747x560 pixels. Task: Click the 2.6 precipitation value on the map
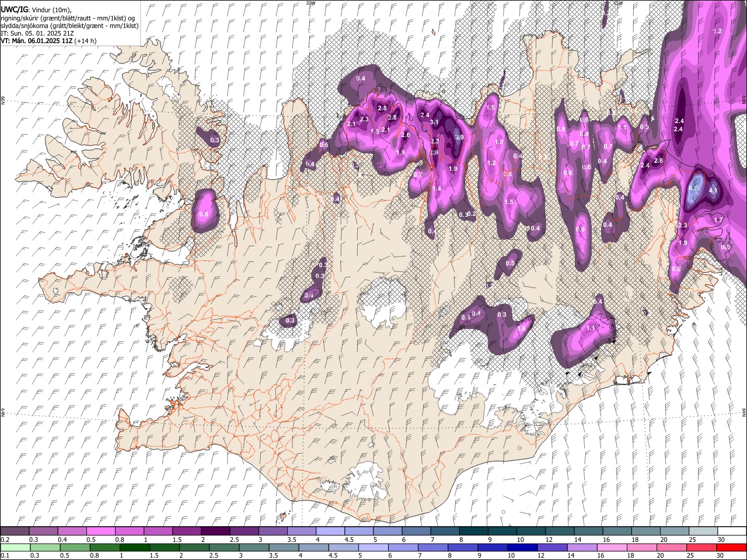[406, 135]
